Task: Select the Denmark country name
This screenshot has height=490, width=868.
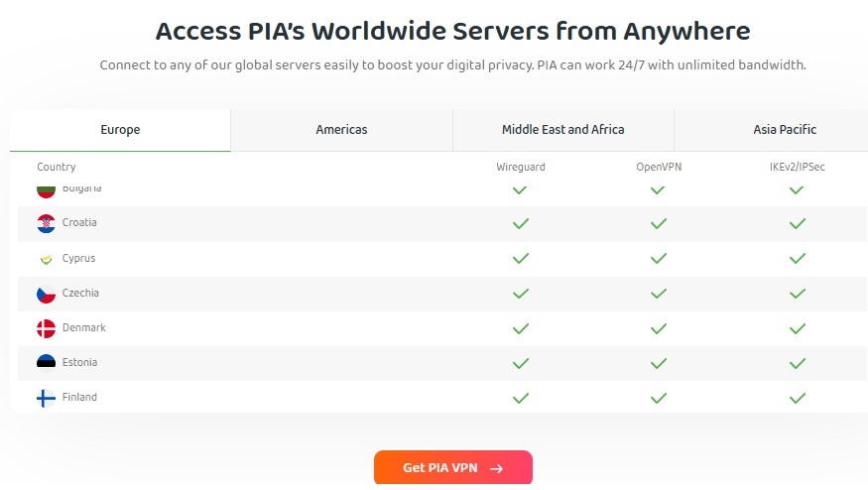Action: click(83, 327)
